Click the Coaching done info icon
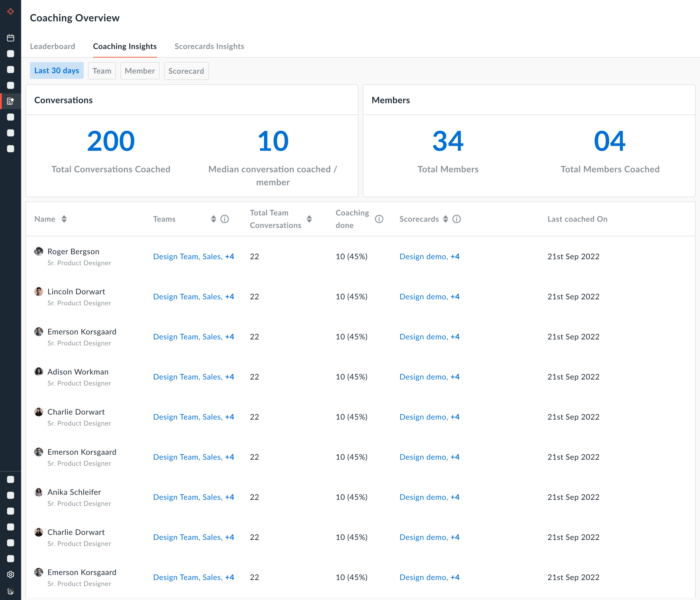The image size is (700, 600). [379, 219]
